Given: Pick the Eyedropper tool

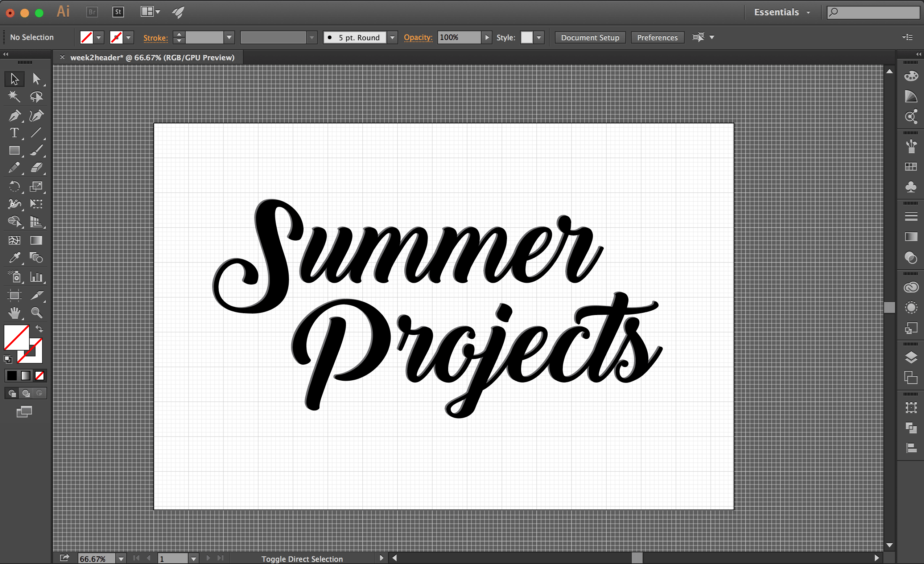Looking at the screenshot, I should point(14,258).
